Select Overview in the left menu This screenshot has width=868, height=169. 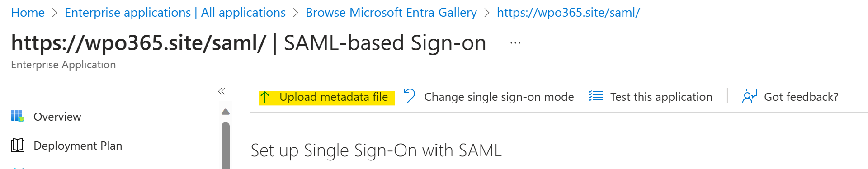click(57, 117)
